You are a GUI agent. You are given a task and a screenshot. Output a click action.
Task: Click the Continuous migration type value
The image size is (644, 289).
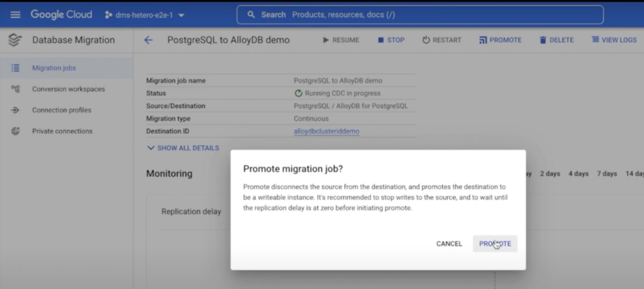pos(311,119)
